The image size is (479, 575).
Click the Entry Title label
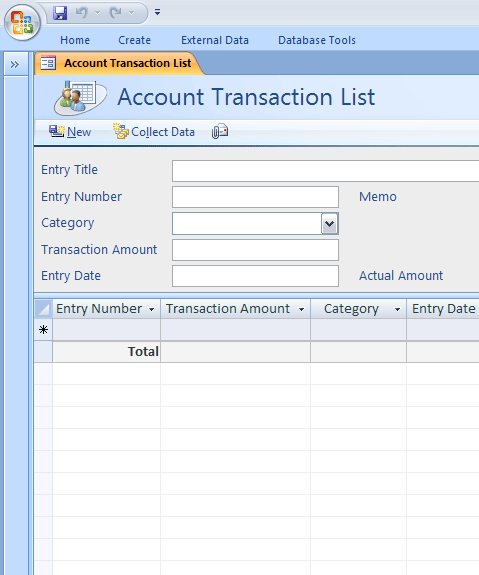pyautogui.click(x=69, y=170)
